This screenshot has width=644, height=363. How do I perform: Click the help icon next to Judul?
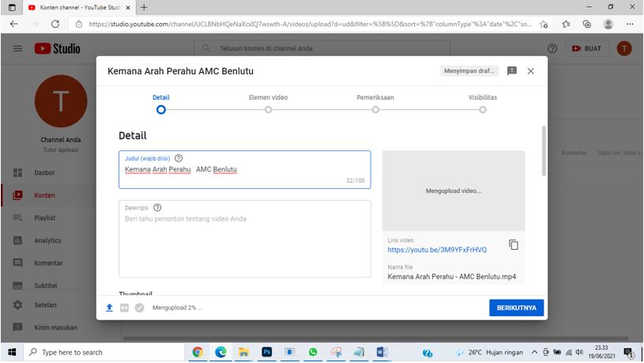pos(179,158)
